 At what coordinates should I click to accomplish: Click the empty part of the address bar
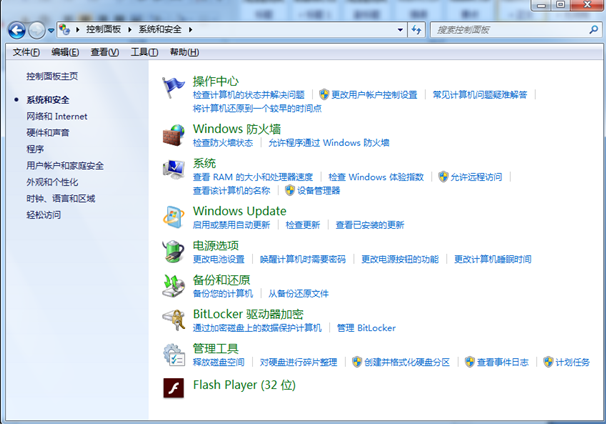click(x=294, y=30)
